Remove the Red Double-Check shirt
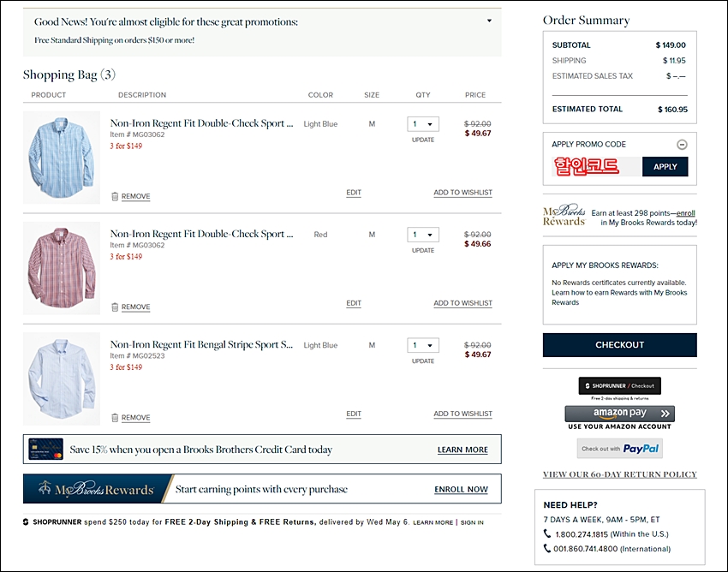Screen dimensions: 728x572 click(x=135, y=307)
